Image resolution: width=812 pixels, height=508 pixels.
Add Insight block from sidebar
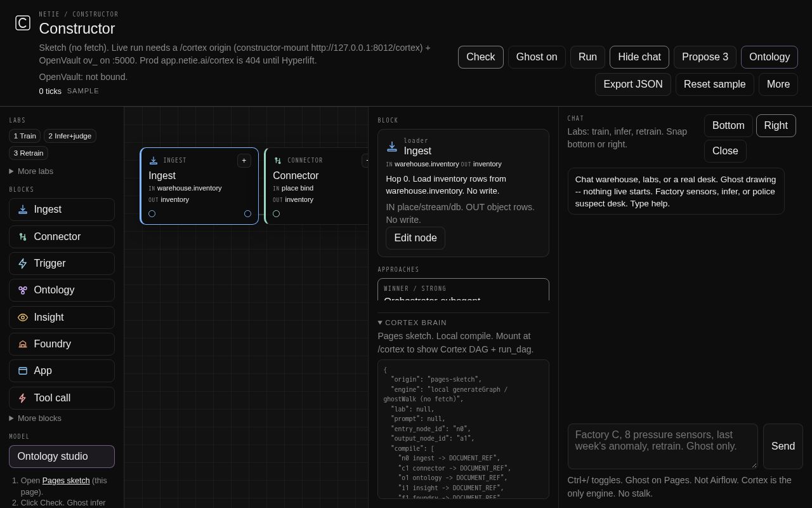[62, 317]
